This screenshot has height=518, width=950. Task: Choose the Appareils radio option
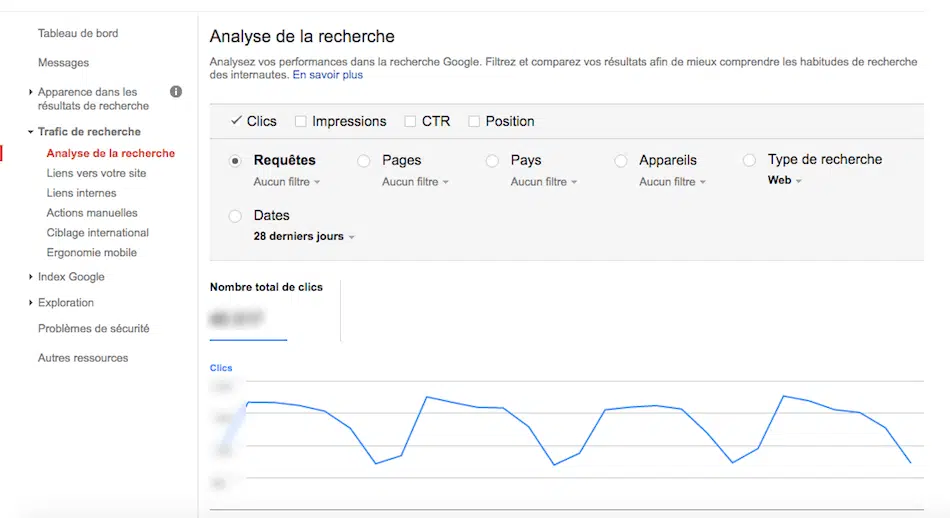pos(621,161)
